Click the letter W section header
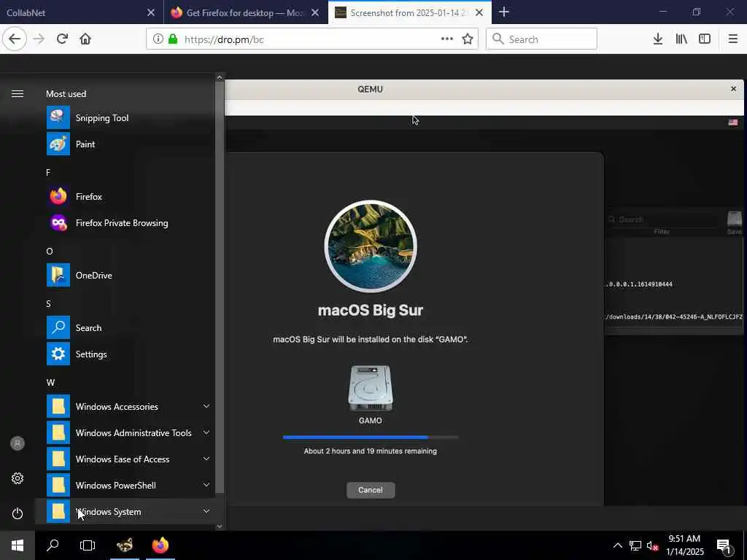 pos(50,382)
